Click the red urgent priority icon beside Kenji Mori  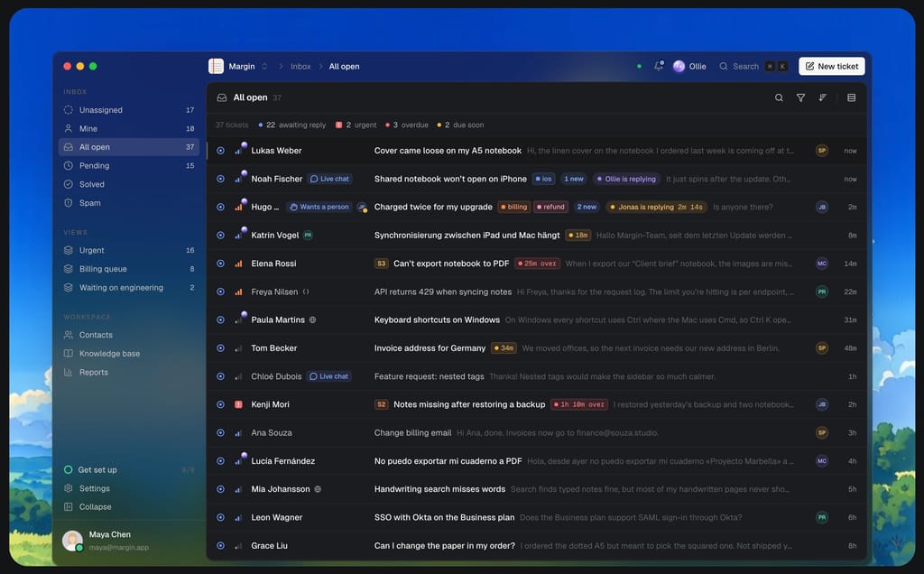pos(238,404)
